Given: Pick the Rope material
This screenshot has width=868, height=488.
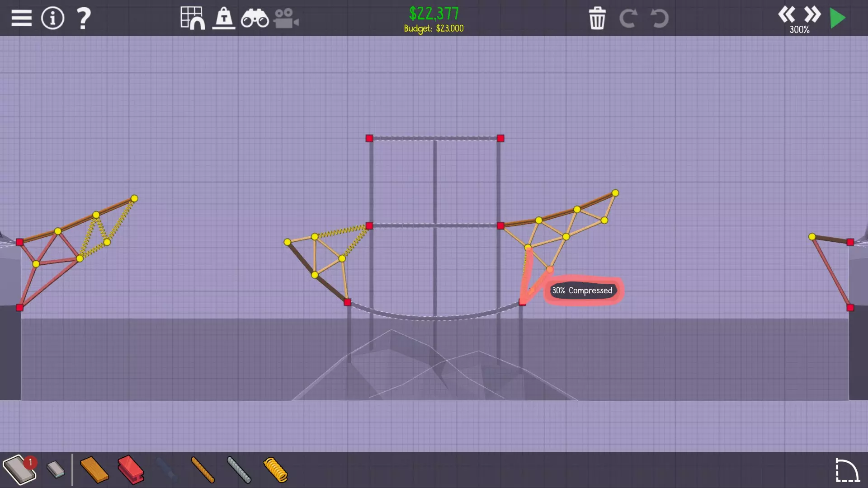Looking at the screenshot, I should pyautogui.click(x=203, y=470).
